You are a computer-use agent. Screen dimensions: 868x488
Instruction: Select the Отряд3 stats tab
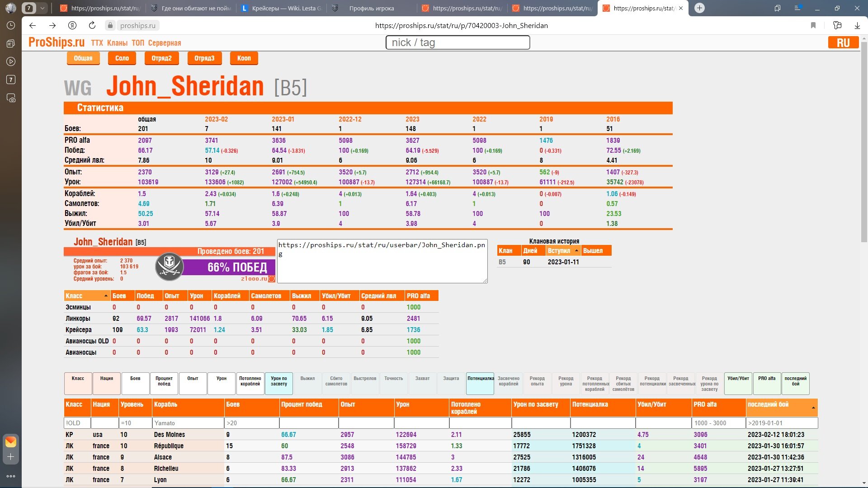[x=204, y=58]
